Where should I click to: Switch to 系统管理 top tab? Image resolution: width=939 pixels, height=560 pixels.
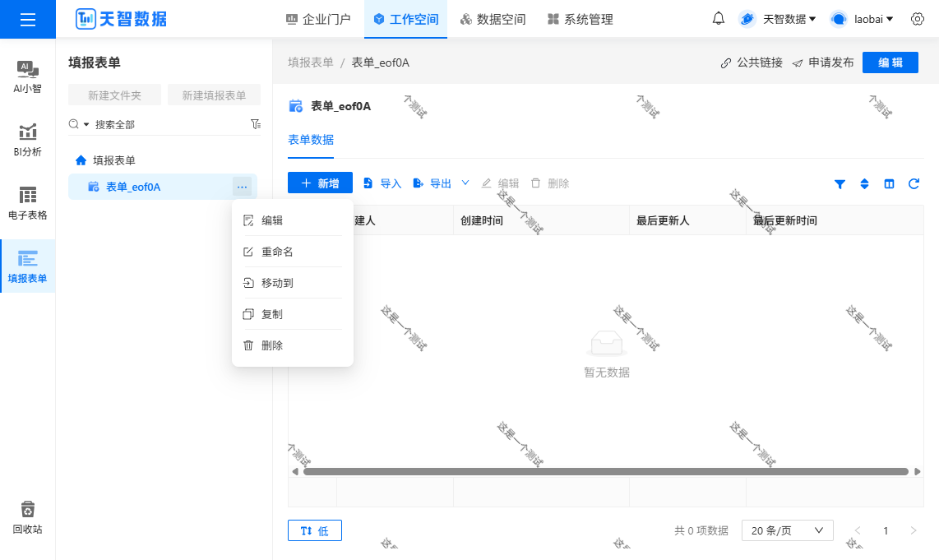coord(581,19)
